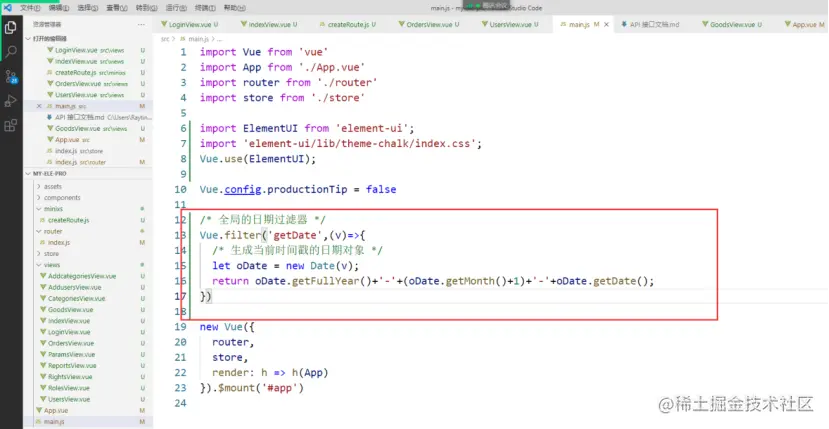Click the src breadcrumb segment

165,39
